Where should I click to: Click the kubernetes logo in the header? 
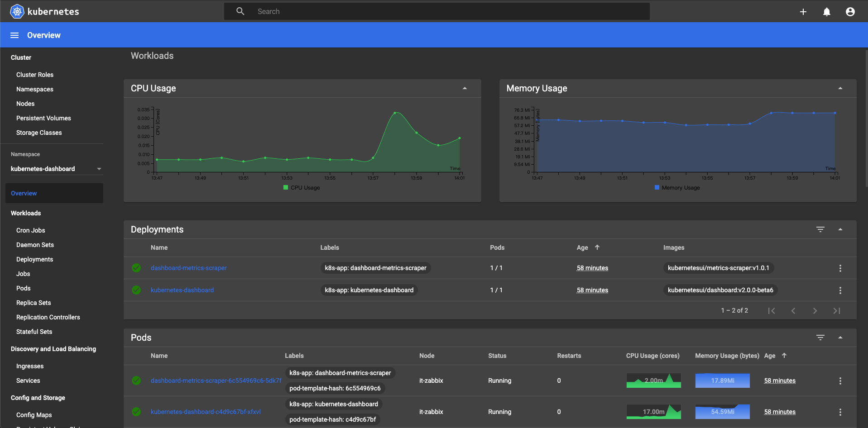click(x=16, y=11)
